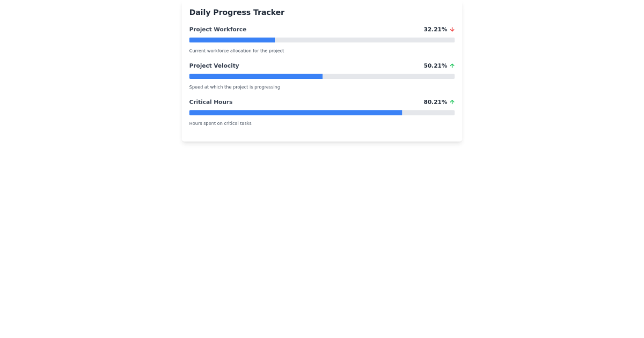Click the workforce allocation description text
The width and height of the screenshot is (644, 338).
tap(236, 50)
